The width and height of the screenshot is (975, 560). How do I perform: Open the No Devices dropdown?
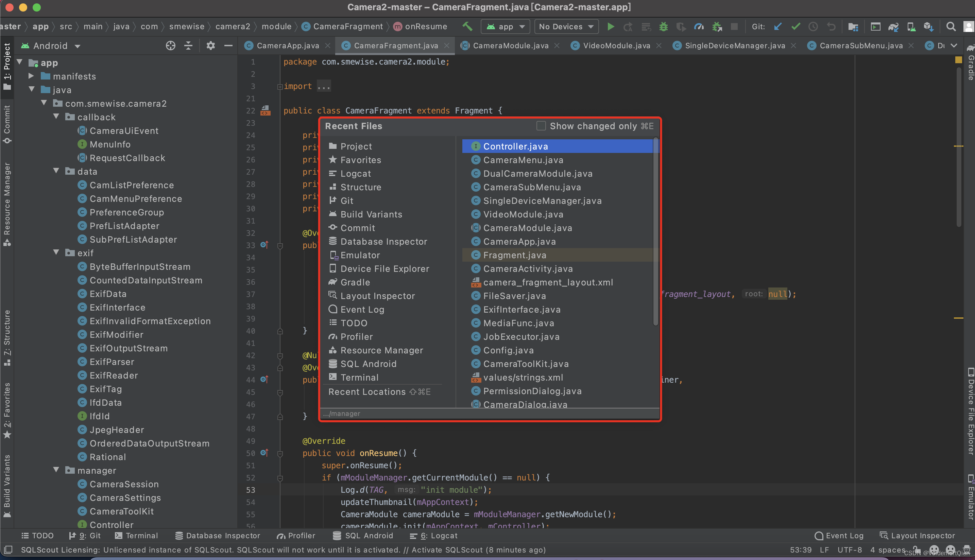[x=566, y=27]
